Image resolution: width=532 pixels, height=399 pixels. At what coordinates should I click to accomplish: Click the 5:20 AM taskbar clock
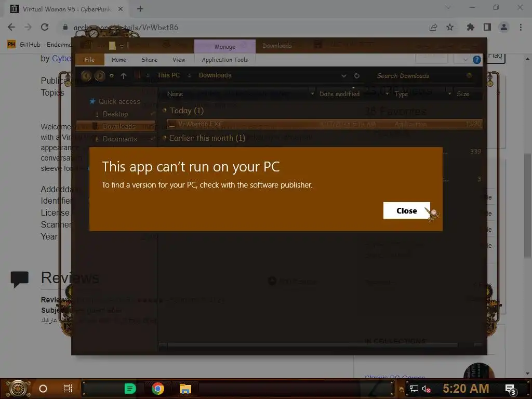point(466,389)
